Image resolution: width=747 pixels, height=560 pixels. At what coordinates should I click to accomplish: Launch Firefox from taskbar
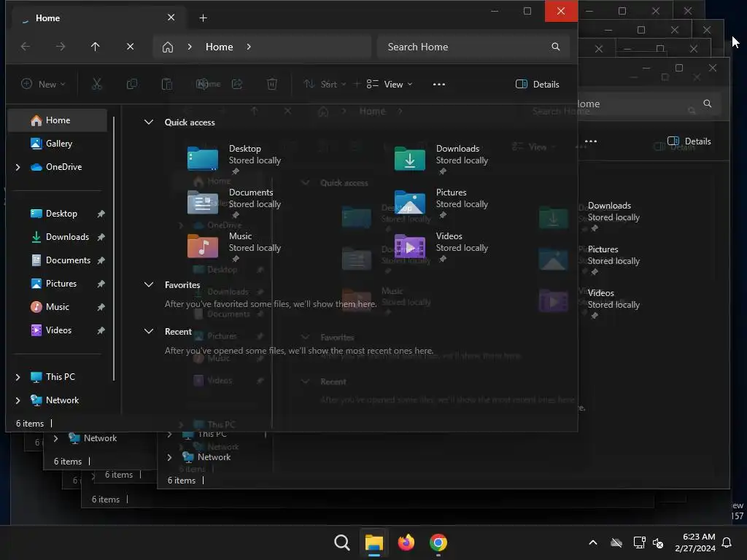(406, 542)
